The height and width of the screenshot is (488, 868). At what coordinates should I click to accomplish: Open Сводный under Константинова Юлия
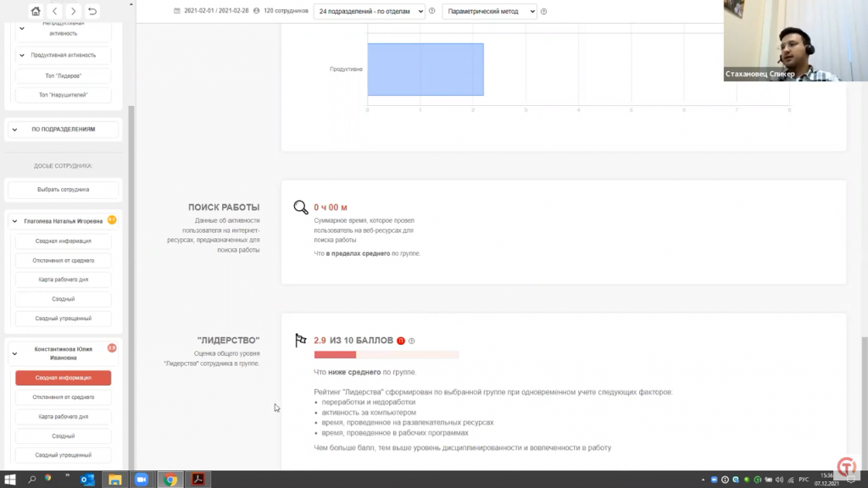click(x=63, y=436)
